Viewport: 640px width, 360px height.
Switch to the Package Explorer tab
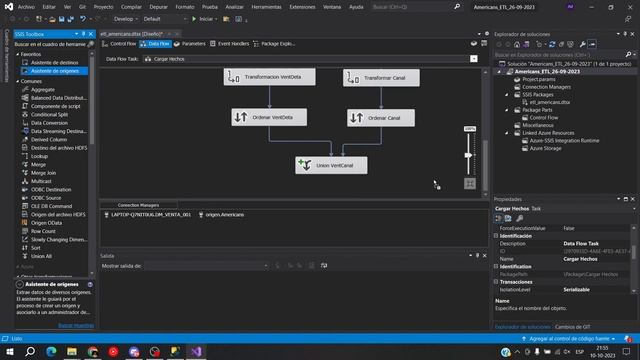pos(274,44)
